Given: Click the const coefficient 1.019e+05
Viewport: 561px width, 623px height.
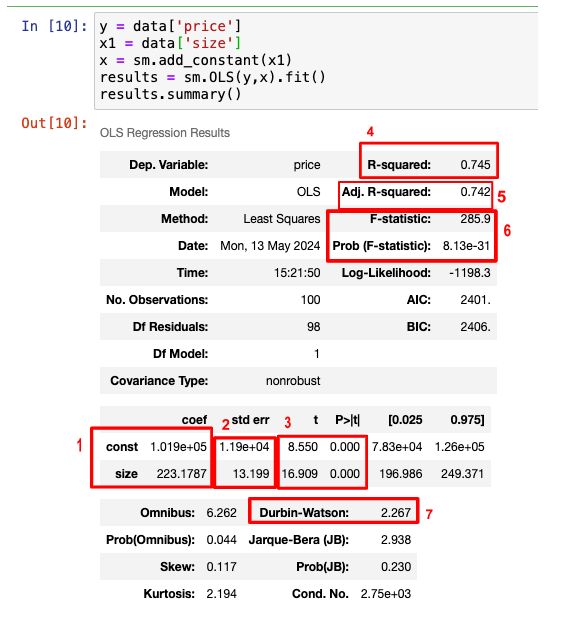Looking at the screenshot, I should 178,447.
